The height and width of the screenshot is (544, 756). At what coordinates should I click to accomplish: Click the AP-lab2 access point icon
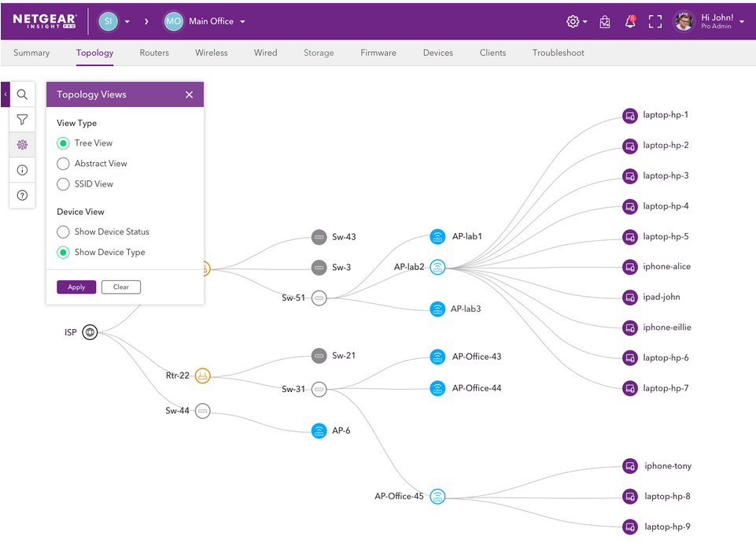[438, 267]
